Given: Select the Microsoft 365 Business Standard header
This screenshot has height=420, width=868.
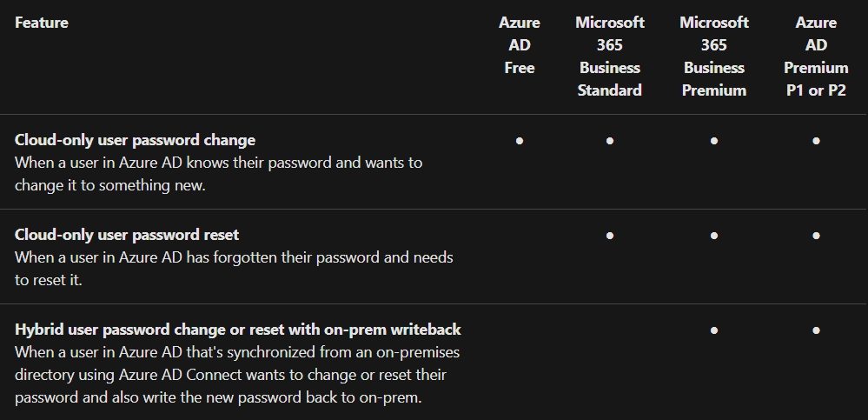Looking at the screenshot, I should click(609, 57).
